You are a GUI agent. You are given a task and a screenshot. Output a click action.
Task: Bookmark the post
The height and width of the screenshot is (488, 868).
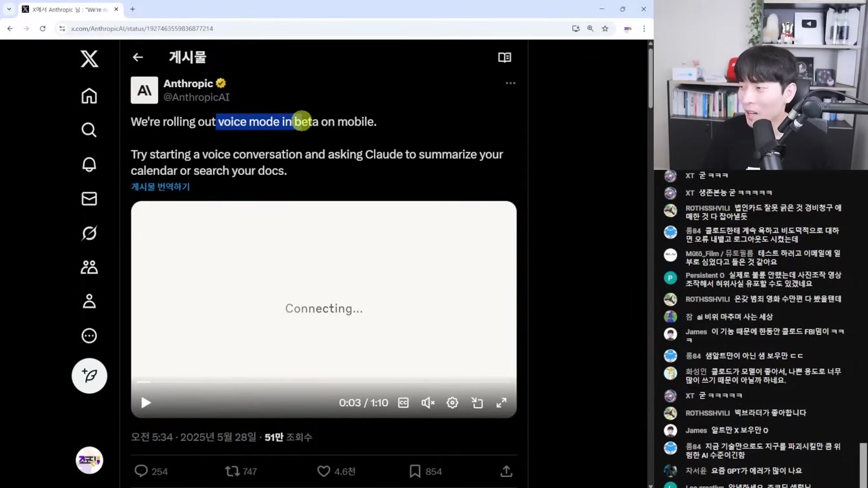coord(415,471)
